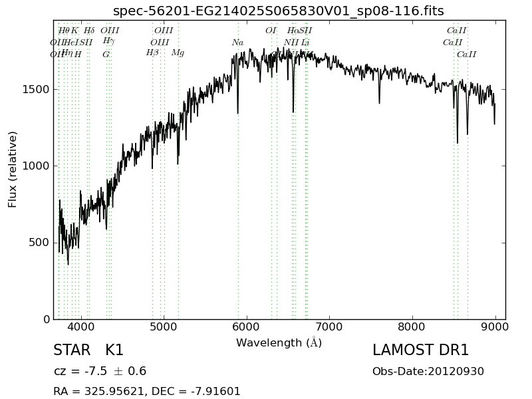Select the Flux (relative) y-axis label
This screenshot has width=532, height=399.
click(x=12, y=170)
